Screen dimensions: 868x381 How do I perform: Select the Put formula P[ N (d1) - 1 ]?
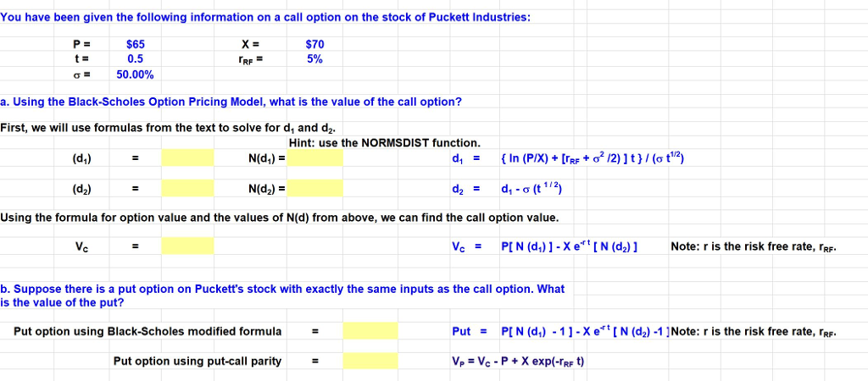585,331
